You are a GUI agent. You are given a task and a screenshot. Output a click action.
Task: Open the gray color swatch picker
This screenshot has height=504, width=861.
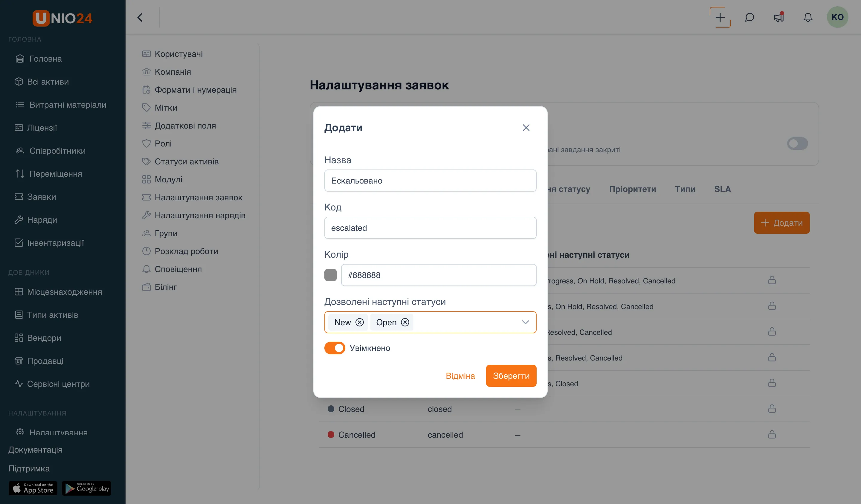click(x=330, y=275)
